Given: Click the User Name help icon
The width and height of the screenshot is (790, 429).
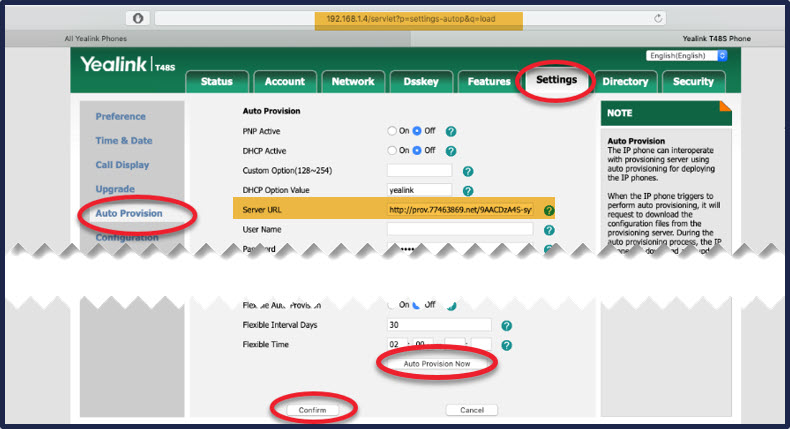Looking at the screenshot, I should click(x=549, y=230).
